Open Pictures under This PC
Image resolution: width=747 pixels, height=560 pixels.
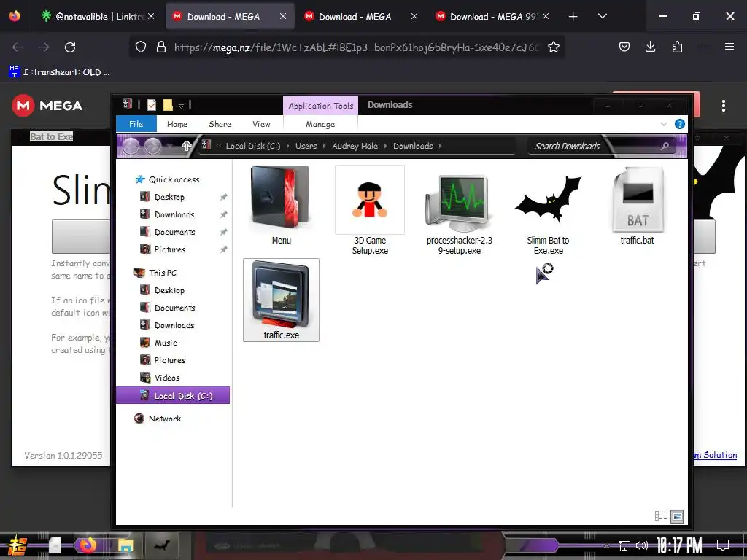click(169, 360)
